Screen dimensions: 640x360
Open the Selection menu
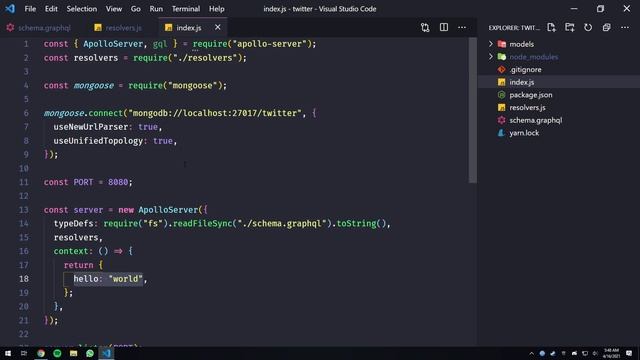pyautogui.click(x=82, y=9)
